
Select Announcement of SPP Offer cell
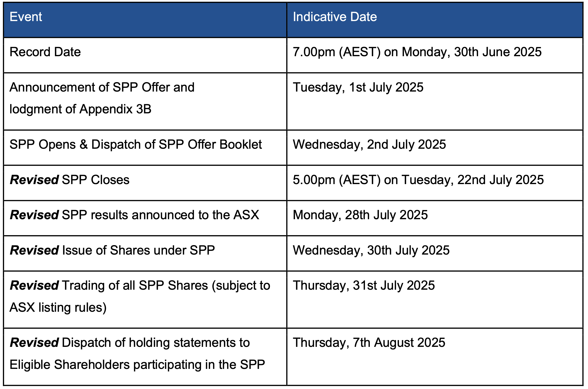(145, 101)
